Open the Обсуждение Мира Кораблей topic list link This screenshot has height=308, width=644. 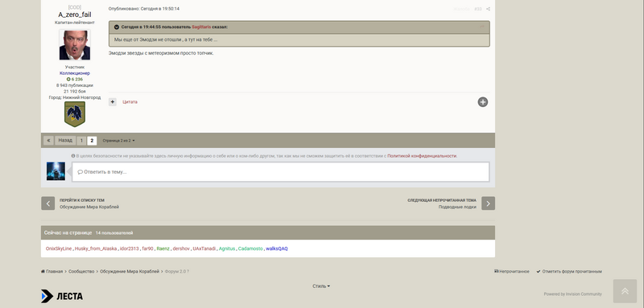[x=89, y=207]
